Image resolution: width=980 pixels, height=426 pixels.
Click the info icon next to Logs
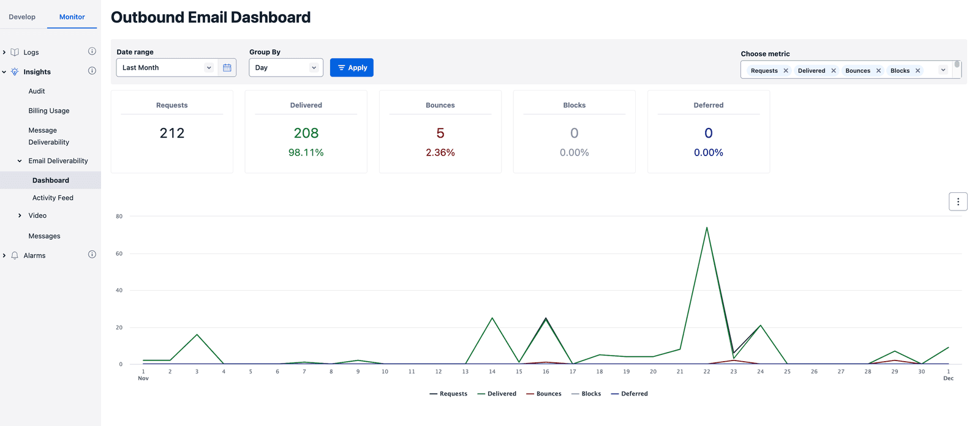92,51
